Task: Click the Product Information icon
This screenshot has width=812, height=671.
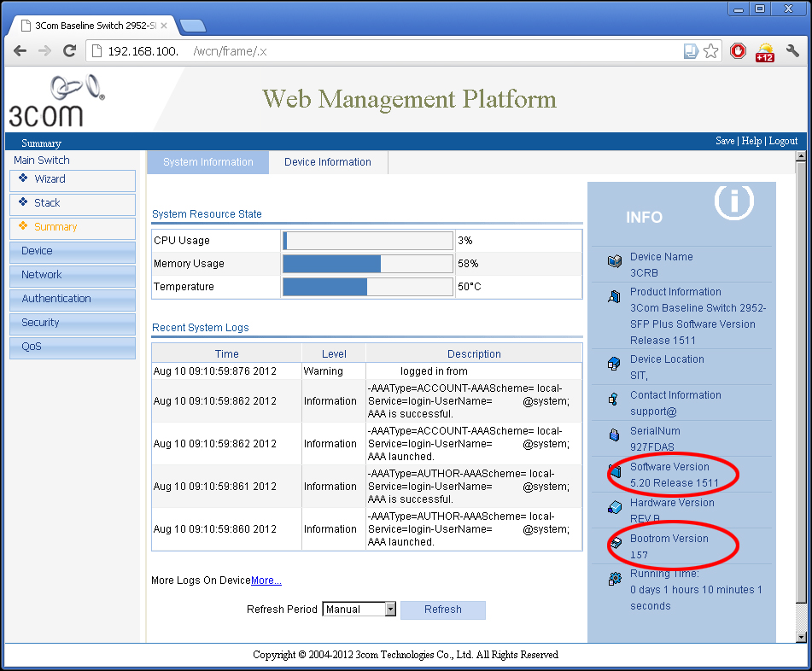Action: 614,296
